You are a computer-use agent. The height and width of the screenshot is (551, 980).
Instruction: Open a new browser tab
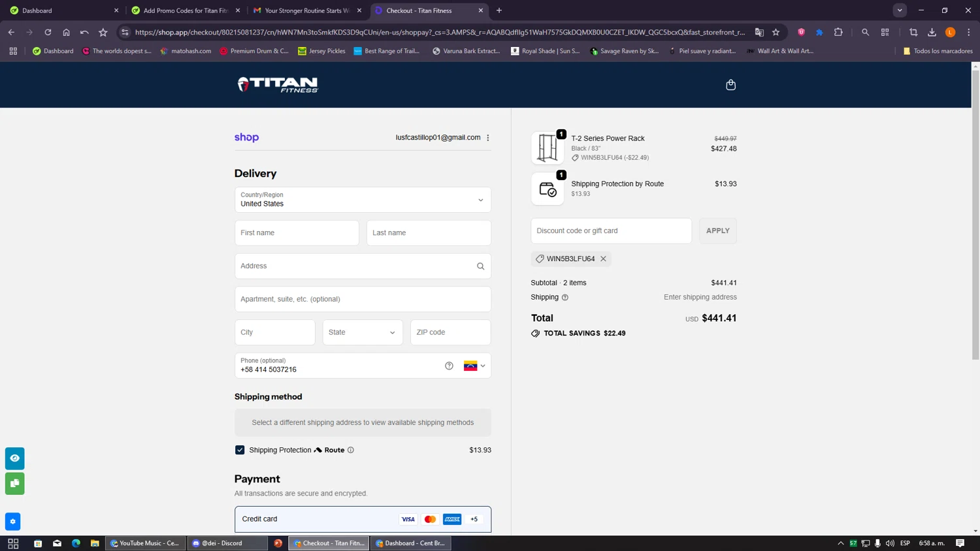pyautogui.click(x=499, y=10)
